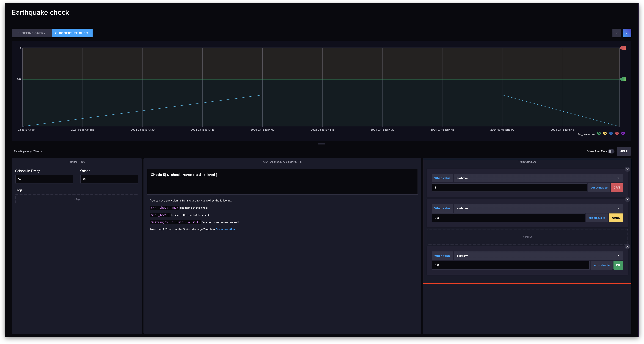This screenshot has width=644, height=344.
Task: Click the blue checkmark save icon
Action: (x=627, y=33)
